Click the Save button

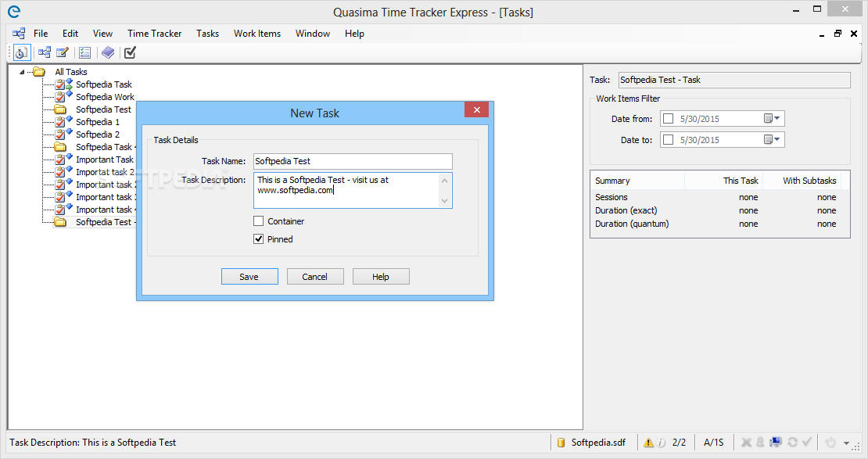[249, 276]
